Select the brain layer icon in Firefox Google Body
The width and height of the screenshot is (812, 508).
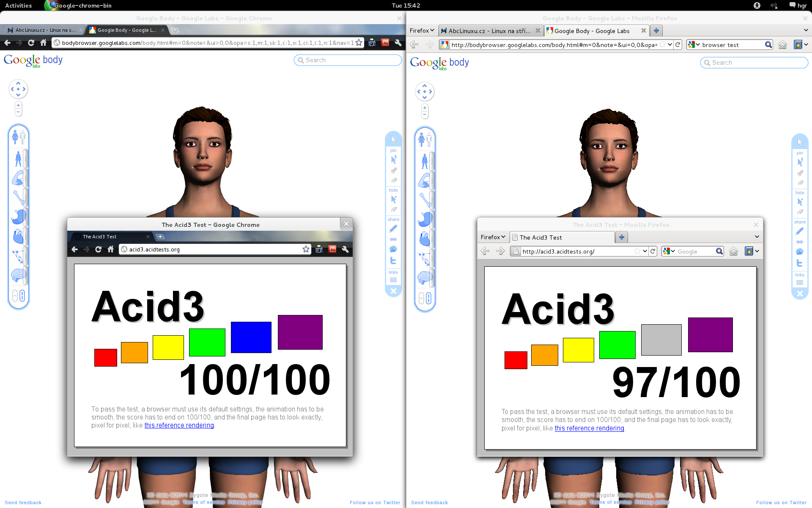pyautogui.click(x=424, y=278)
